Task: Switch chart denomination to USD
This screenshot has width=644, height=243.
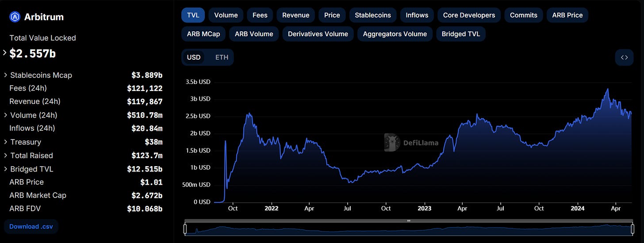Action: click(x=194, y=57)
